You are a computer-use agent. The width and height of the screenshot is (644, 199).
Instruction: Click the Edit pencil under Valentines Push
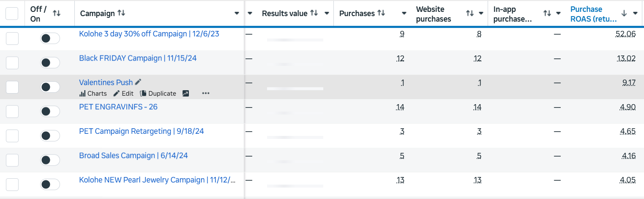[x=123, y=94]
